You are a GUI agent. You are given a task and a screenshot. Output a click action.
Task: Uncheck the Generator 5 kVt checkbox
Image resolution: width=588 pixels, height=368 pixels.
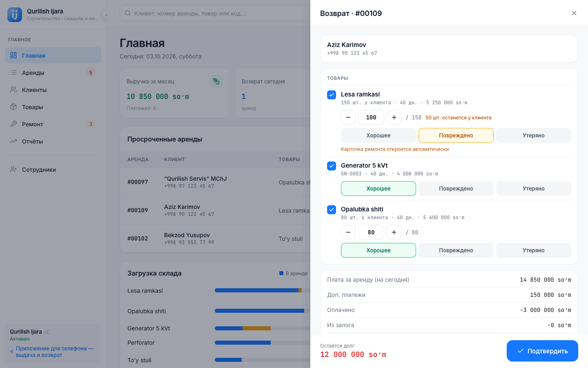(x=332, y=166)
